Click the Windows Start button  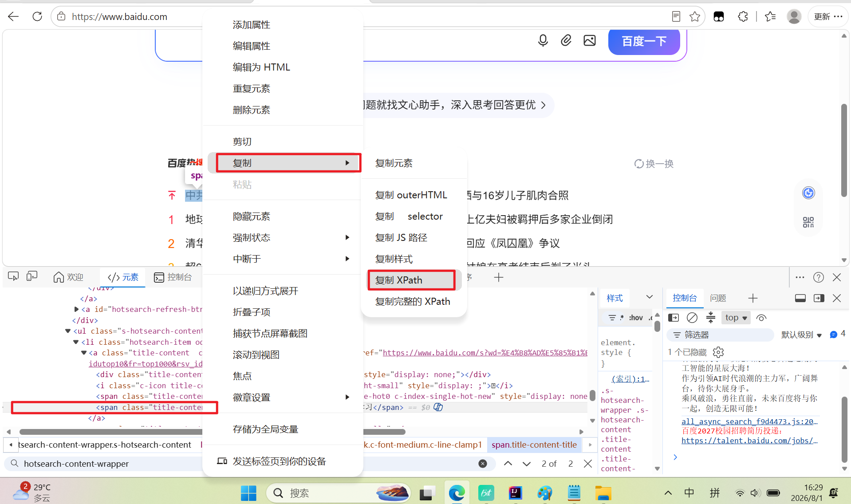248,493
